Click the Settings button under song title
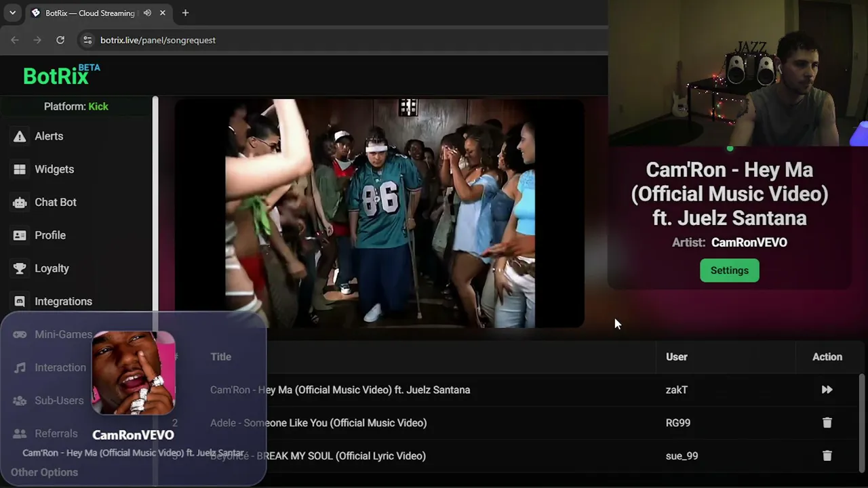868x488 pixels. coord(730,270)
